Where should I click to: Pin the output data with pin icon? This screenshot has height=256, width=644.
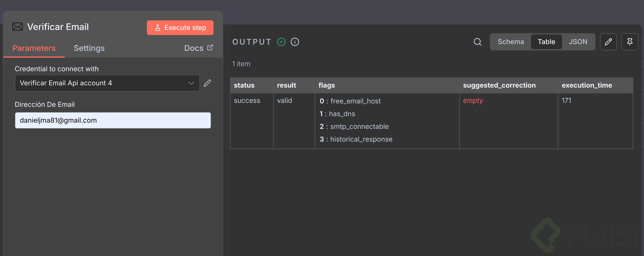[x=630, y=42]
